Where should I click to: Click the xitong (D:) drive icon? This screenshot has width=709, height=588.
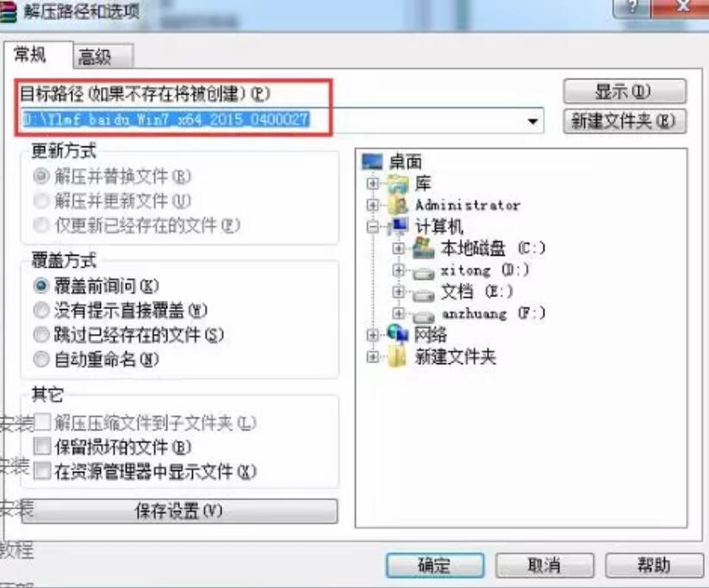[424, 271]
